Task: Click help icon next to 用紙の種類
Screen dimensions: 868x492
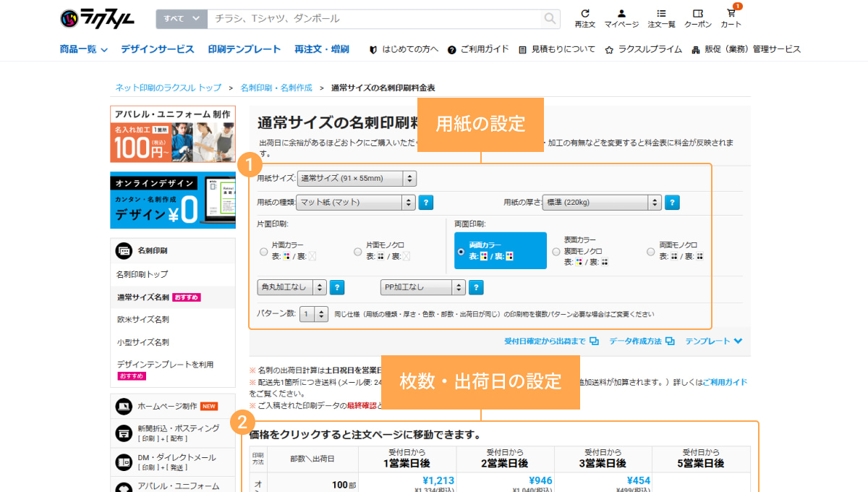Action: click(x=426, y=203)
